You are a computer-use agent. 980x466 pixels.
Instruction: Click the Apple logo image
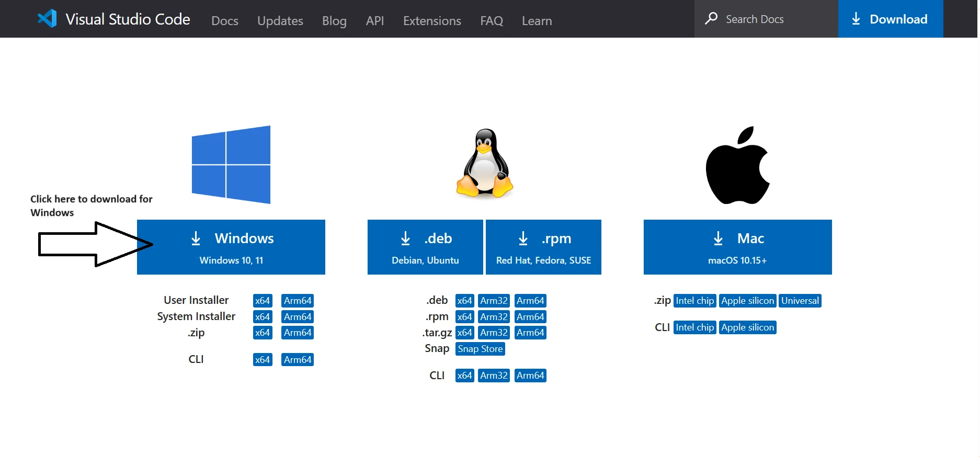(737, 165)
